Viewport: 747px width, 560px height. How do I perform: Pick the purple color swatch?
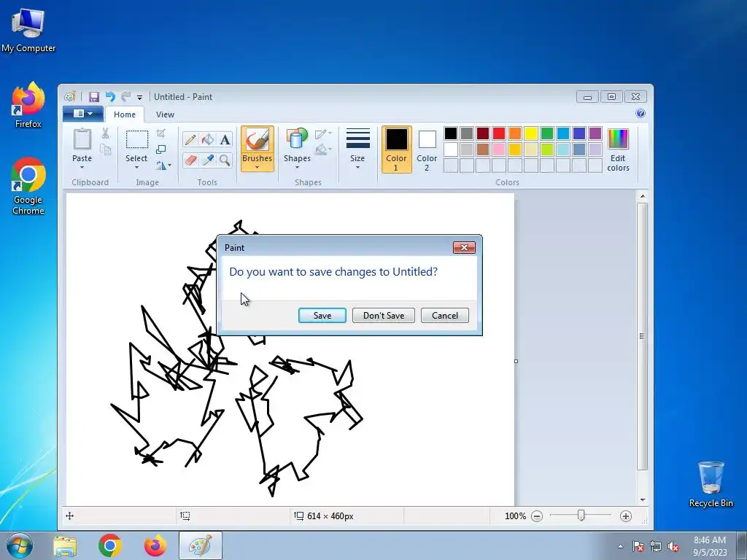[595, 133]
